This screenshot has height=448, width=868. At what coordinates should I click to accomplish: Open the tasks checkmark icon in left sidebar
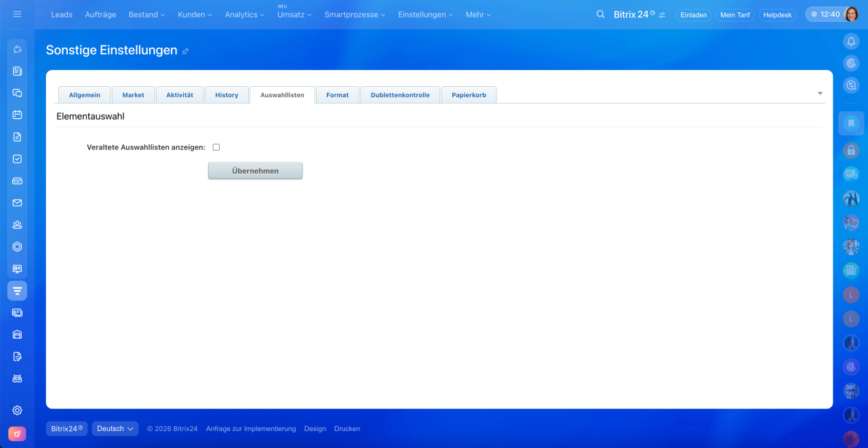click(17, 159)
